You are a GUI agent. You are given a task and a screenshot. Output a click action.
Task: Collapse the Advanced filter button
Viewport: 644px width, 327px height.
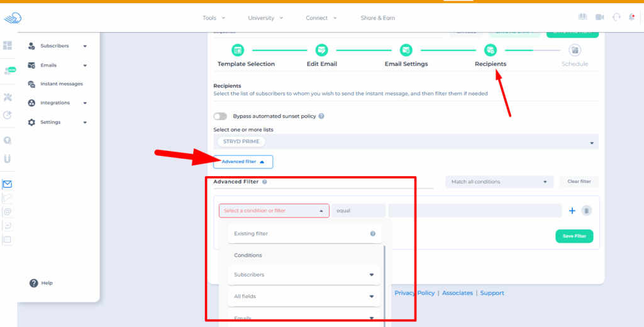243,162
